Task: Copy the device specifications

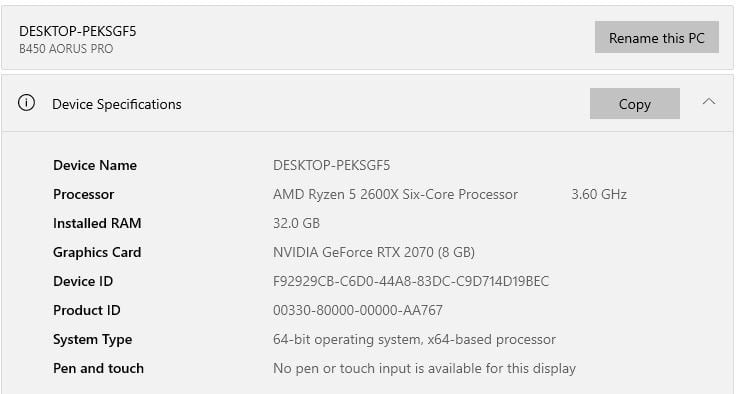Action: click(634, 104)
